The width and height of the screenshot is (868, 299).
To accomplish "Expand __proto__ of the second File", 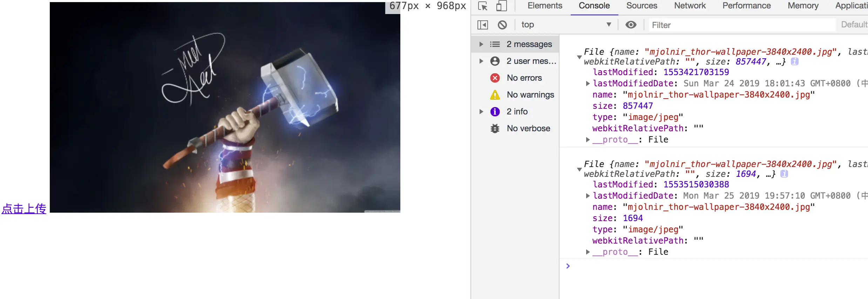I will click(x=588, y=252).
